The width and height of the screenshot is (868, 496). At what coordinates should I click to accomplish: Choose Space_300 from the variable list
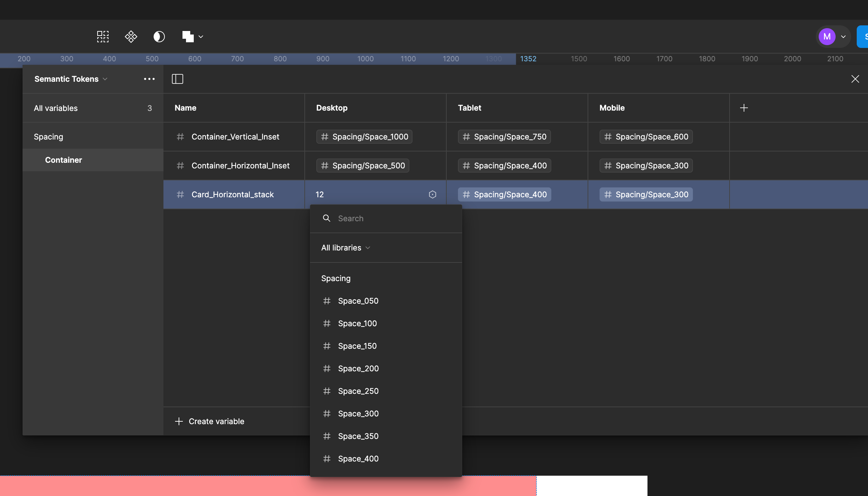tap(386, 414)
